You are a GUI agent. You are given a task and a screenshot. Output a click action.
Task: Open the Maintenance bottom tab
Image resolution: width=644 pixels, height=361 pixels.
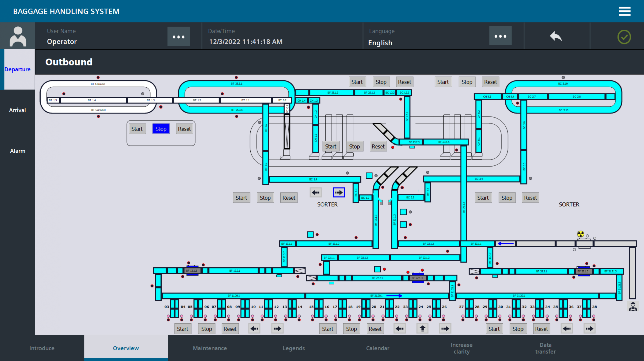pos(210,348)
